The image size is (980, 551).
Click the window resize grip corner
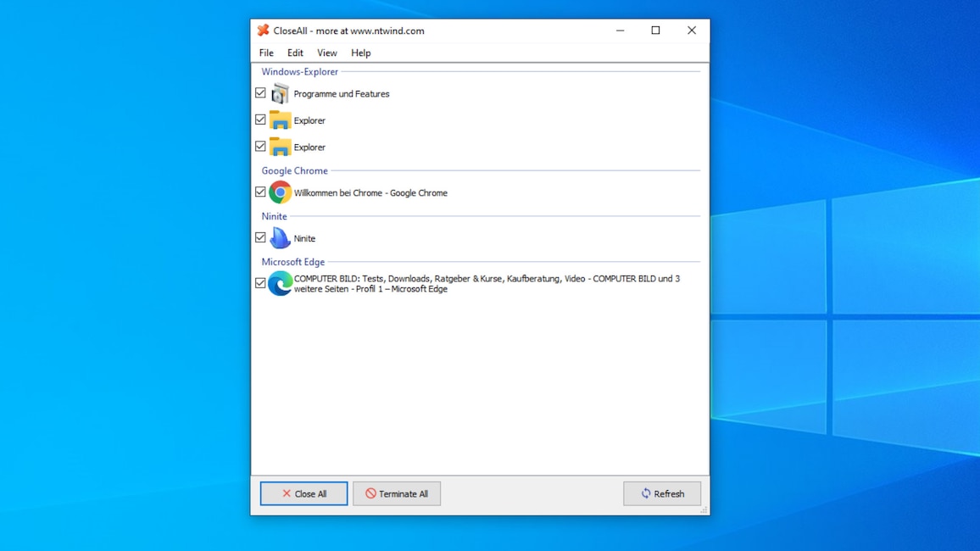point(704,509)
